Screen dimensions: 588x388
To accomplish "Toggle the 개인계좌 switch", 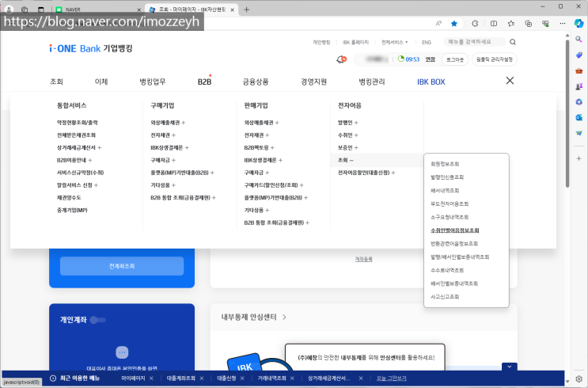I will coord(98,320).
